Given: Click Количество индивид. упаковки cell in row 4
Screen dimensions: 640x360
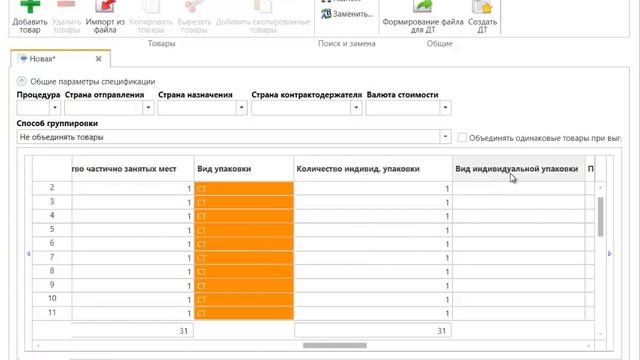Looking at the screenshot, I should tap(373, 216).
